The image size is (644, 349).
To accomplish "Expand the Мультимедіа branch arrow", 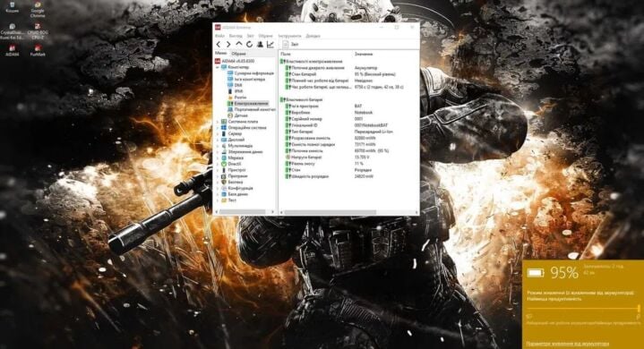I will click(x=218, y=146).
